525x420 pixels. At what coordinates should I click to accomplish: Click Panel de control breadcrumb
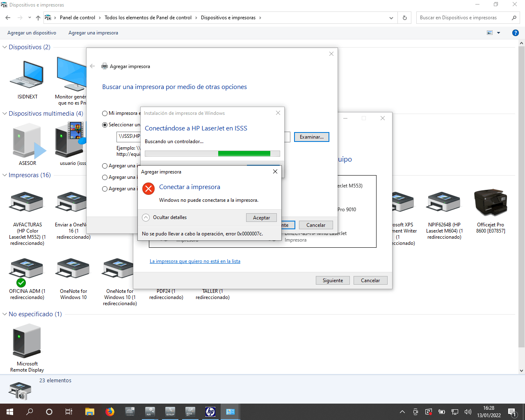[78, 18]
